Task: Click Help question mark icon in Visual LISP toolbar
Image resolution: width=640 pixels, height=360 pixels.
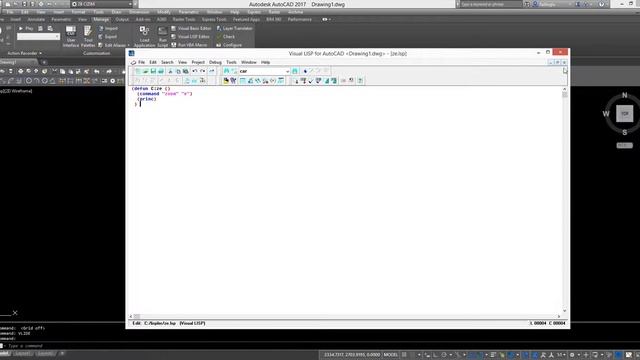Action: [x=360, y=81]
